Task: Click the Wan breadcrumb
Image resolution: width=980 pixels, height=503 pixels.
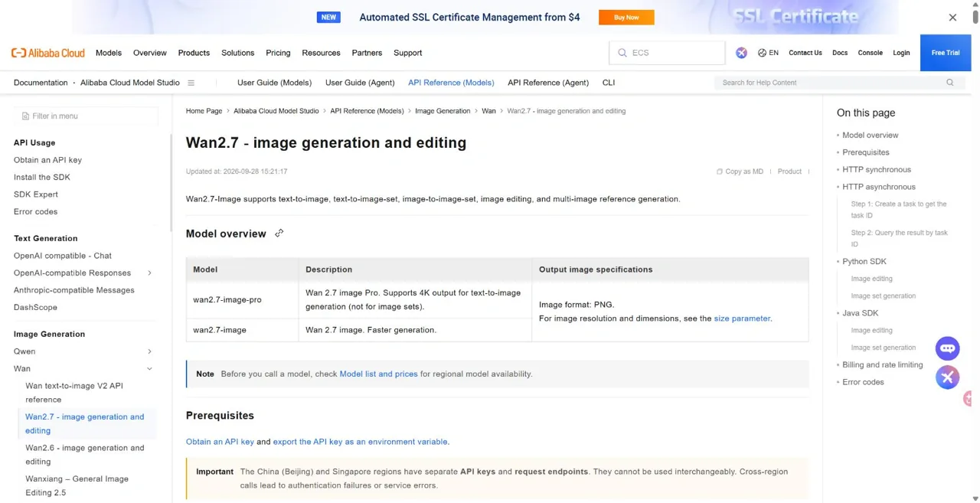Action: [x=488, y=111]
